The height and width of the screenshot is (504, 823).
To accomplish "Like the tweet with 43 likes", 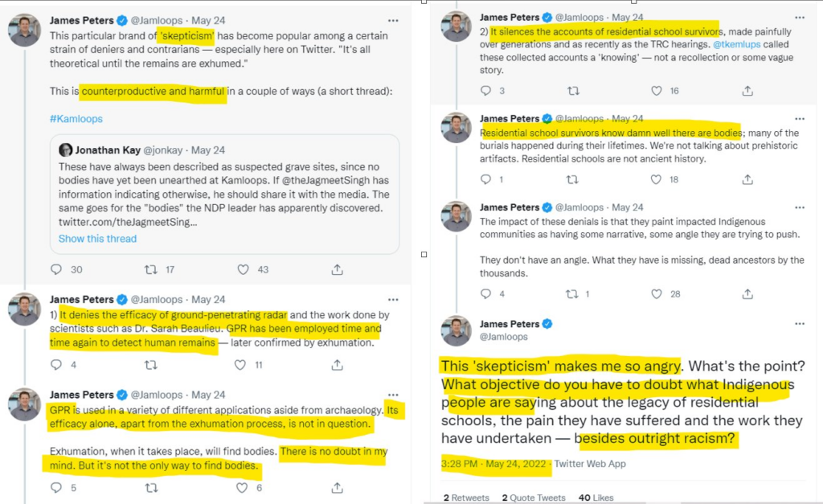I will 244,270.
